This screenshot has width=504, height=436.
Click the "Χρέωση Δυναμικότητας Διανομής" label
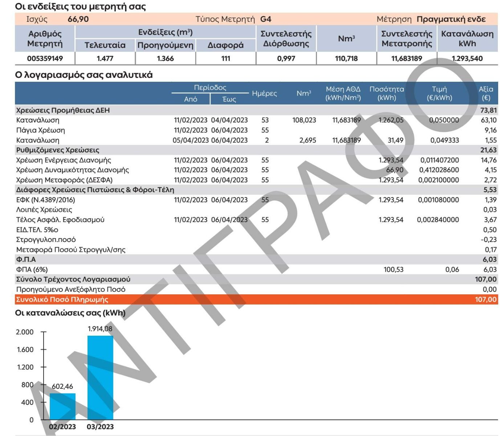coord(73,170)
